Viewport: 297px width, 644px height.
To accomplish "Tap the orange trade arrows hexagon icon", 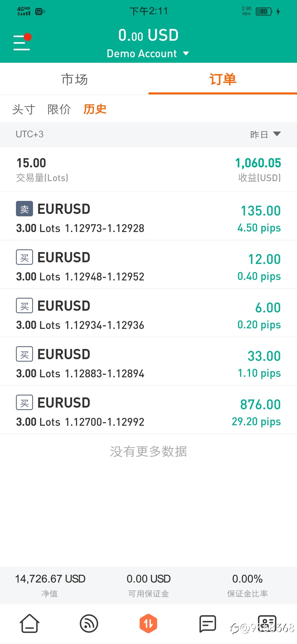I will click(x=148, y=623).
